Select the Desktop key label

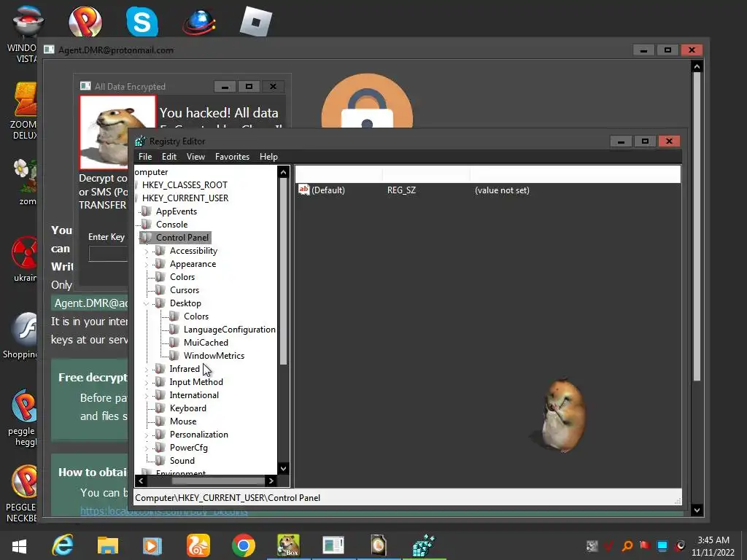185,303
